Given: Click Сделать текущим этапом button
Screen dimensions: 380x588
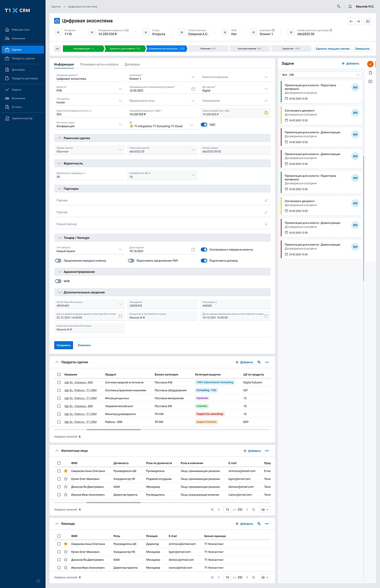Looking at the screenshot, I should click(x=333, y=48).
